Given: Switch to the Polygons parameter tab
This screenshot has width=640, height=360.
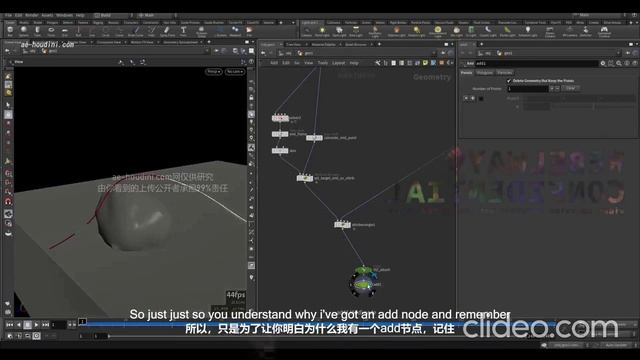Looking at the screenshot, I should pyautogui.click(x=484, y=73).
